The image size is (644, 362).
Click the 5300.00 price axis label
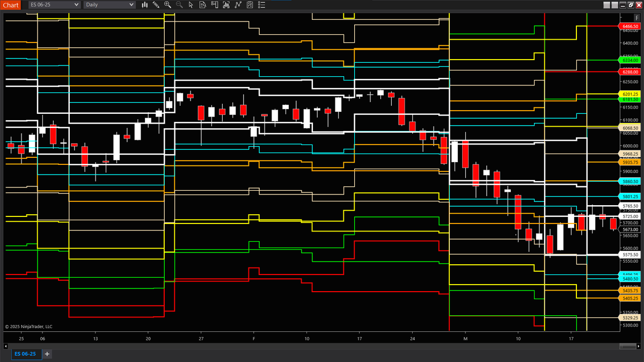click(x=631, y=325)
